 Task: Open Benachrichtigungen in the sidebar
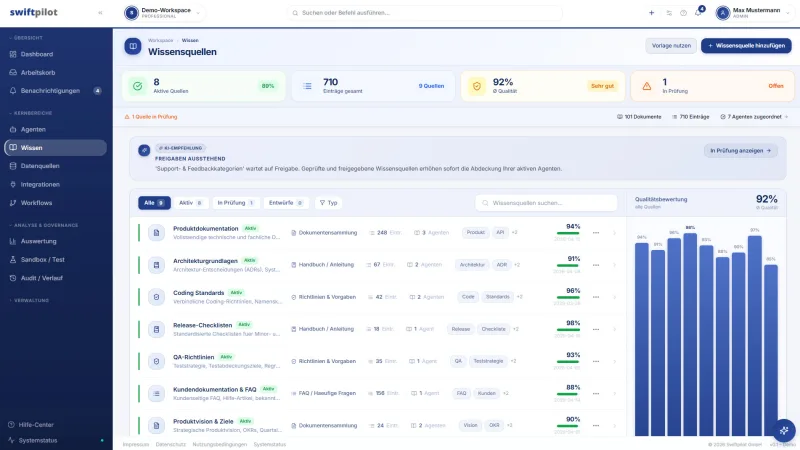click(56, 91)
